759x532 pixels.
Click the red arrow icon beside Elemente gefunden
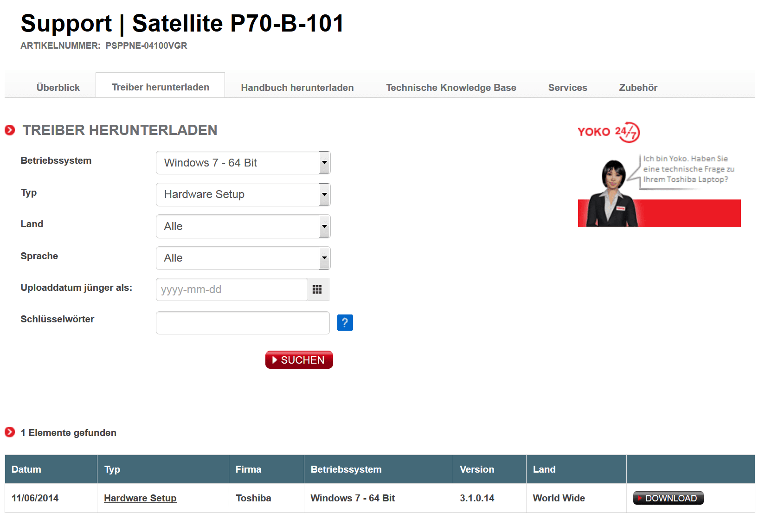point(10,432)
